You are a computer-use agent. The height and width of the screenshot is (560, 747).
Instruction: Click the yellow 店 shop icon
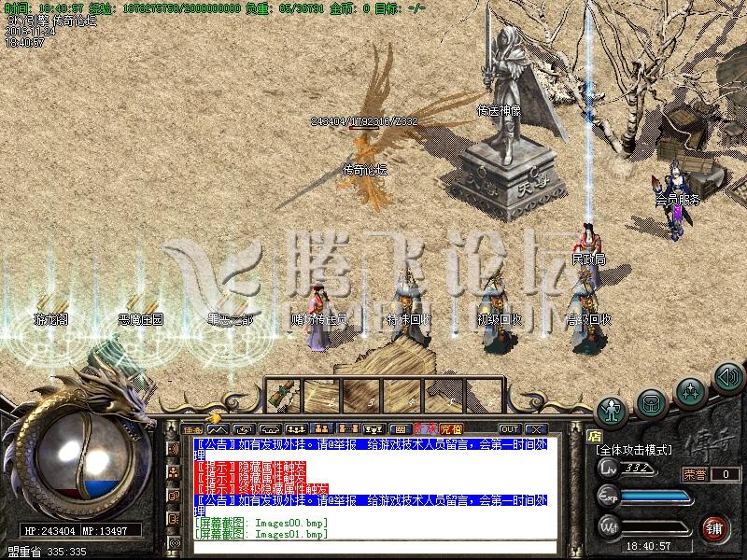(x=594, y=436)
